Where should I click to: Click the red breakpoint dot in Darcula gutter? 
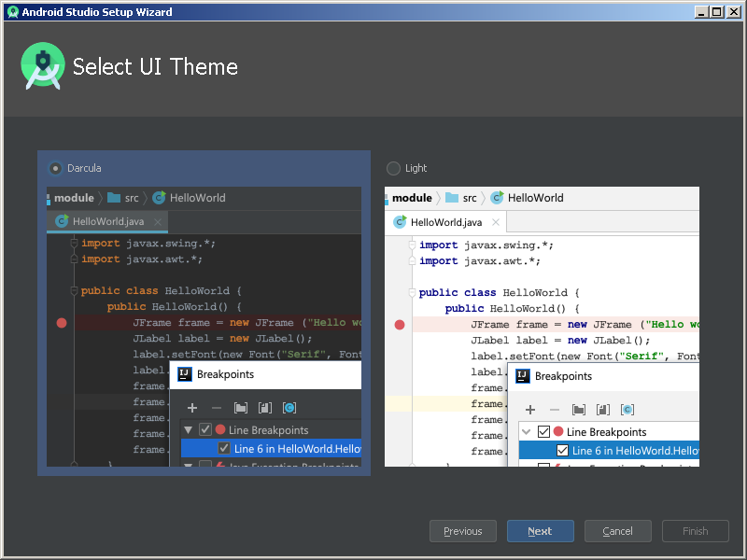click(62, 323)
